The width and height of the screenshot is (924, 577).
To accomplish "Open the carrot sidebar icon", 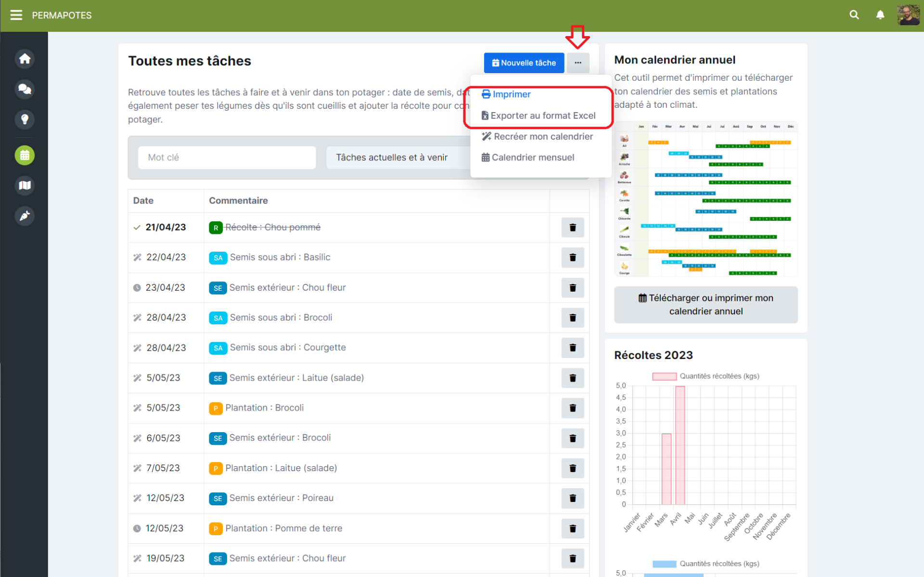I will 25,216.
